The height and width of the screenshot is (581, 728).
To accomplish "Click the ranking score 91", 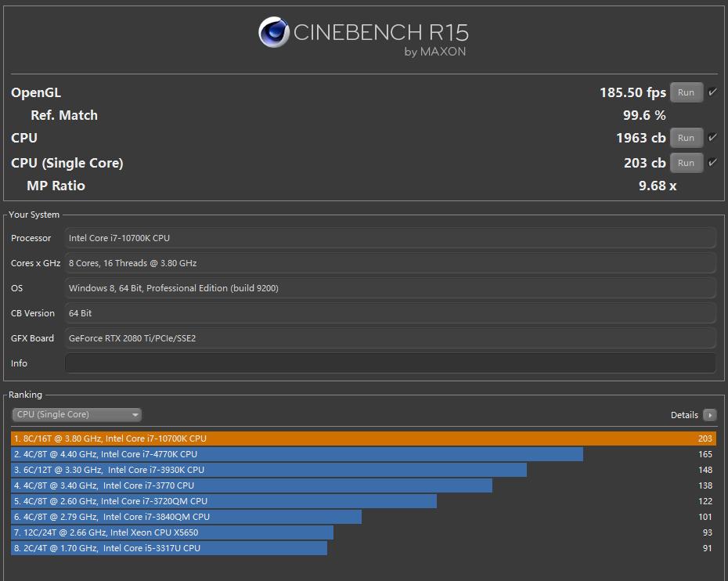I will tap(707, 548).
